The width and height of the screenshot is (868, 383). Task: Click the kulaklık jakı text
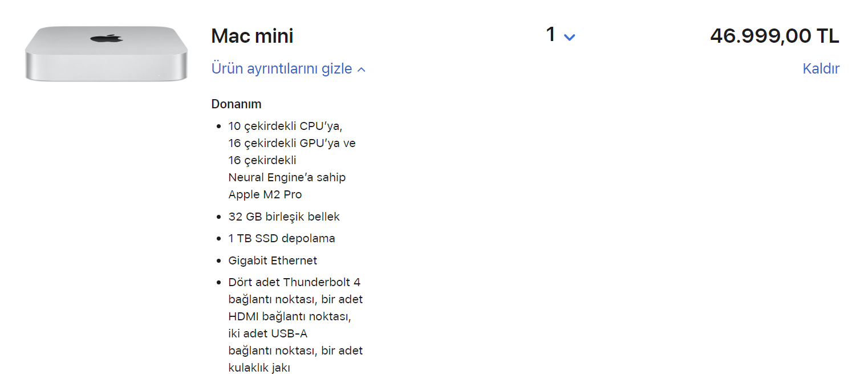259,368
